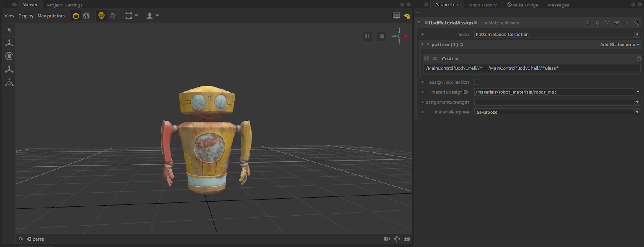Activate the translate manipulator tool

click(x=9, y=43)
